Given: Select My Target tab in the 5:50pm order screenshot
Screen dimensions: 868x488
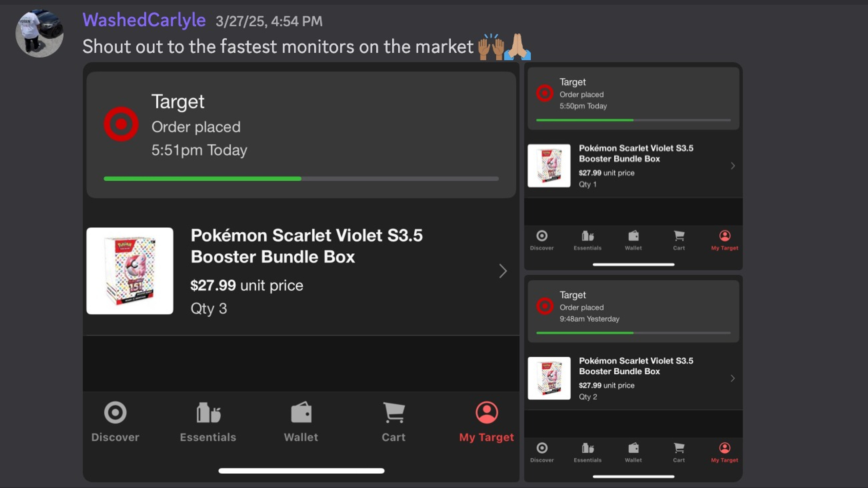Looking at the screenshot, I should tap(725, 240).
